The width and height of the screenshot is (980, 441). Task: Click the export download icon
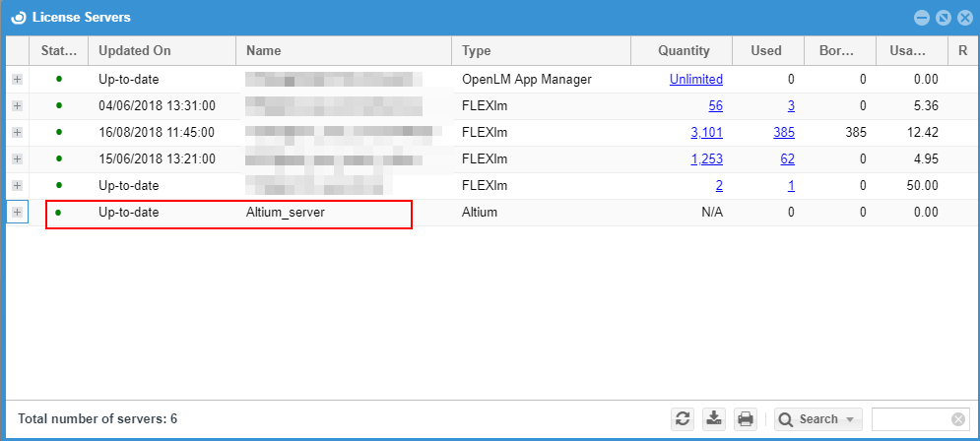point(714,419)
